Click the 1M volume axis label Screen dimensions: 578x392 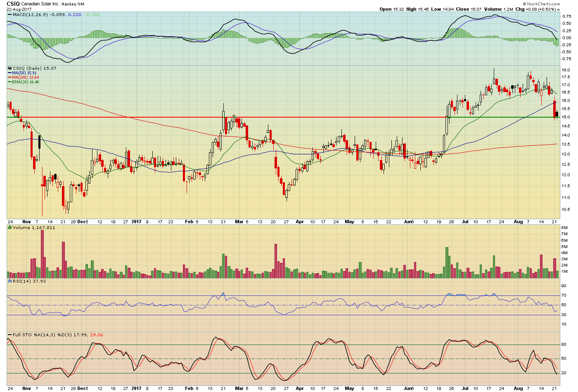pos(564,272)
